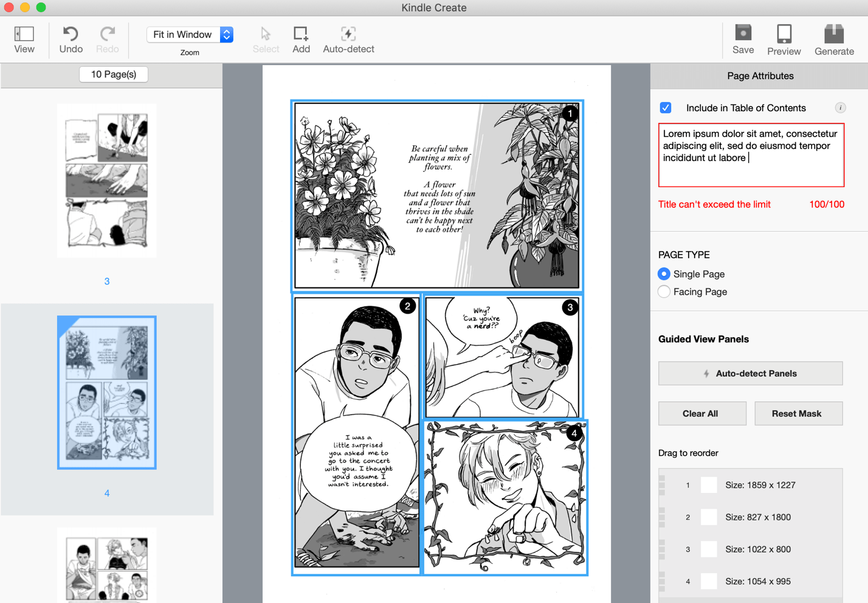This screenshot has height=603, width=868.
Task: Click the info icon beside Table of Contents
Action: [840, 108]
